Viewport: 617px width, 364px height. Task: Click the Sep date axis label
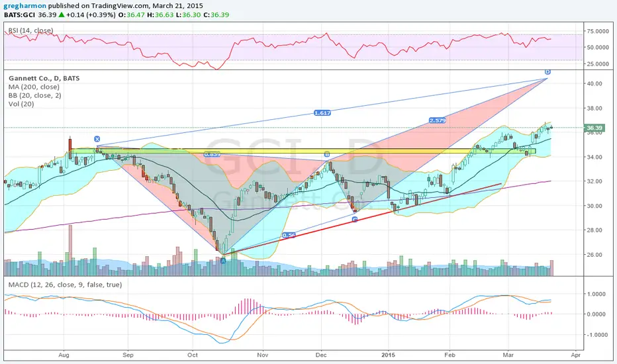point(128,355)
